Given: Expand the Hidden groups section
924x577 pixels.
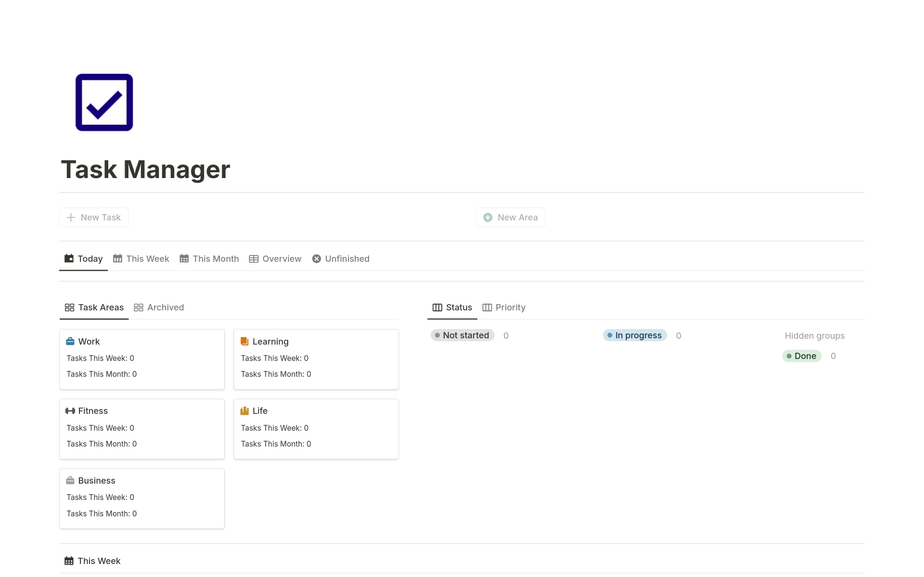Looking at the screenshot, I should pyautogui.click(x=814, y=335).
